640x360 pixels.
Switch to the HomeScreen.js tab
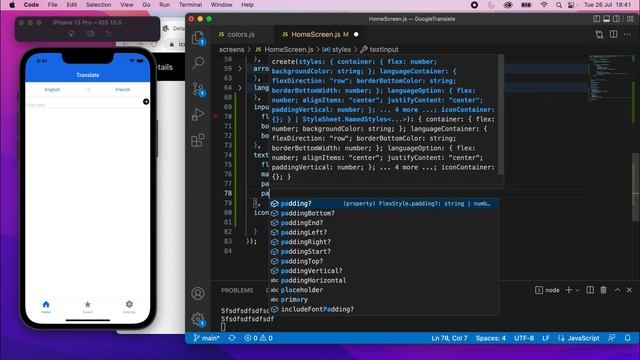tap(316, 35)
